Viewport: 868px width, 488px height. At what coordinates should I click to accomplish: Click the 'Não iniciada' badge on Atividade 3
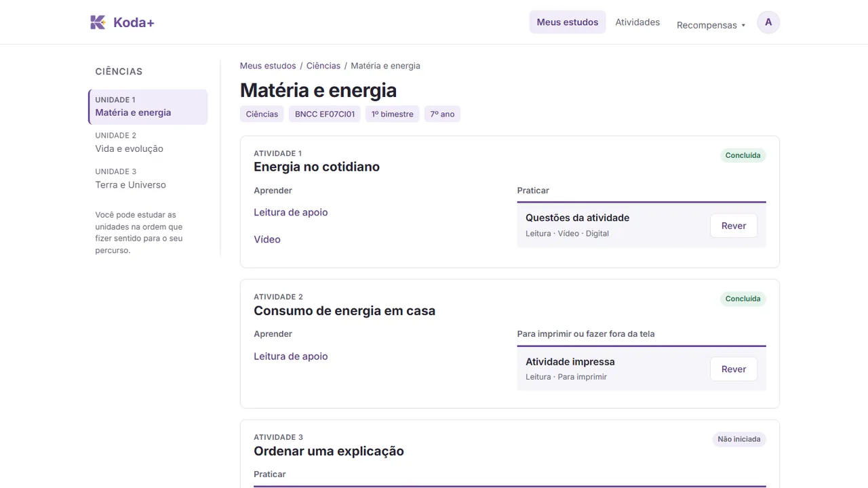[x=739, y=439]
